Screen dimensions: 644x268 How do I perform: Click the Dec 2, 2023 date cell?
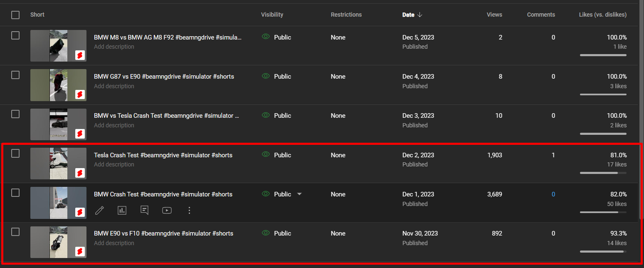pyautogui.click(x=418, y=155)
